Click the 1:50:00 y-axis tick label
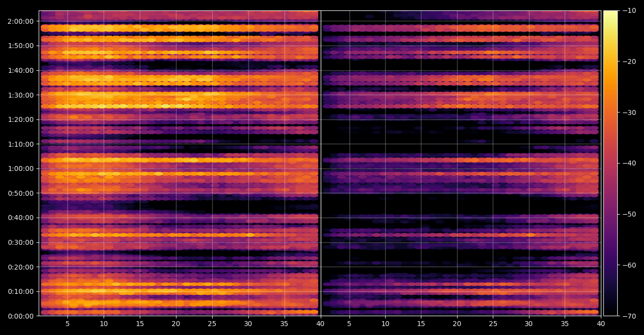Screen dimensions: 644x335 pos(21,46)
